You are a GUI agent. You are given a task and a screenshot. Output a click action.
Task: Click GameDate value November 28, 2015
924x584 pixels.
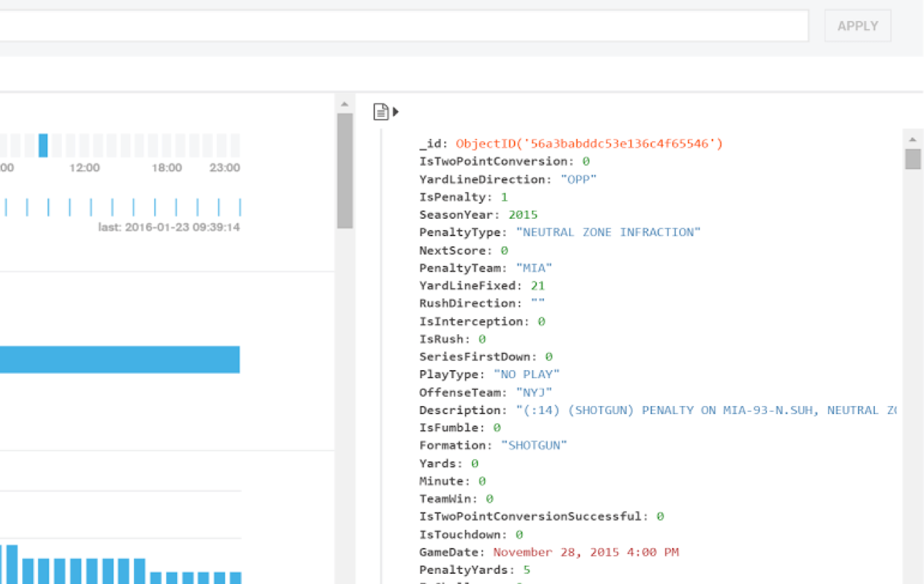pyautogui.click(x=586, y=552)
